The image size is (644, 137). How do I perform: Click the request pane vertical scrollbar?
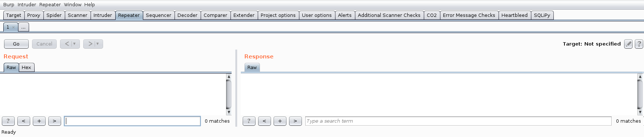click(229, 94)
